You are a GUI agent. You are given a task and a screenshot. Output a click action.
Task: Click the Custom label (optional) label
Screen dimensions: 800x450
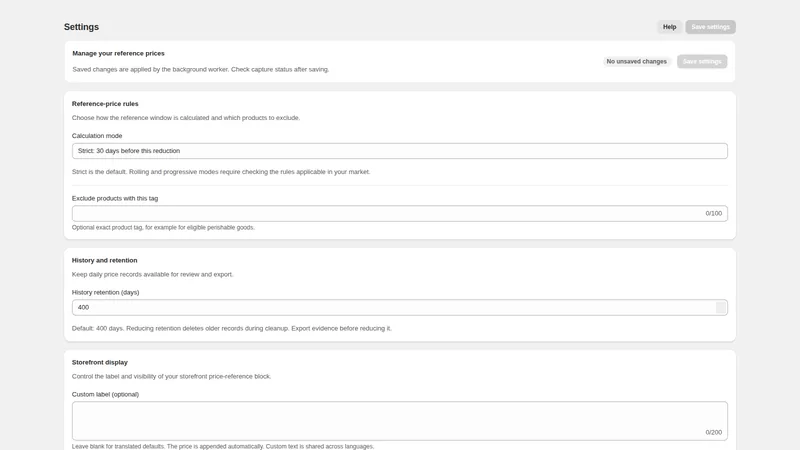[x=105, y=394]
